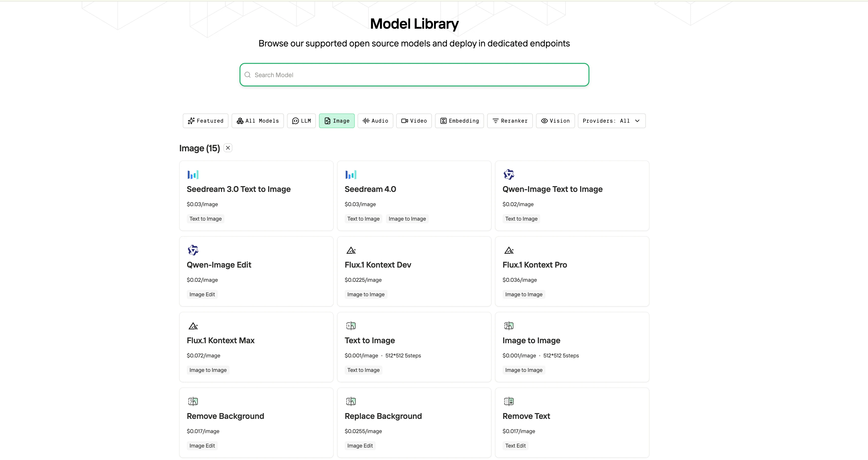The width and height of the screenshot is (868, 460).
Task: Click the Flux.1 Kontext Dev triangle logo
Action: pos(351,250)
